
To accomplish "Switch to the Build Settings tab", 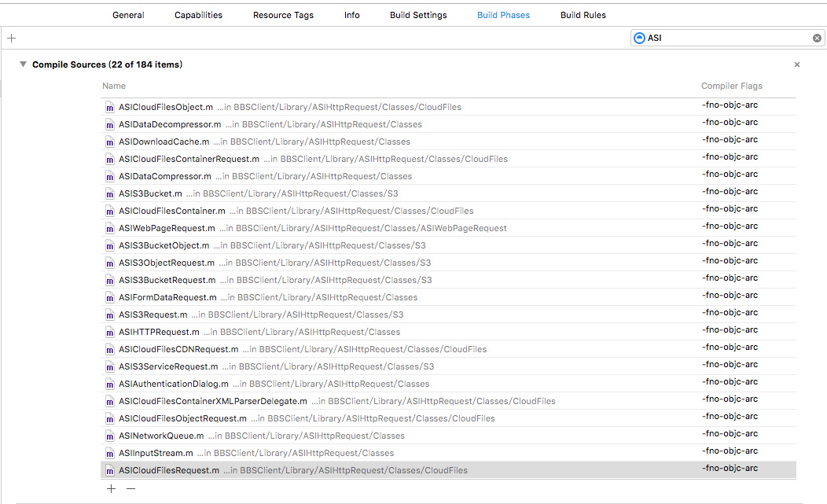I will [x=418, y=15].
